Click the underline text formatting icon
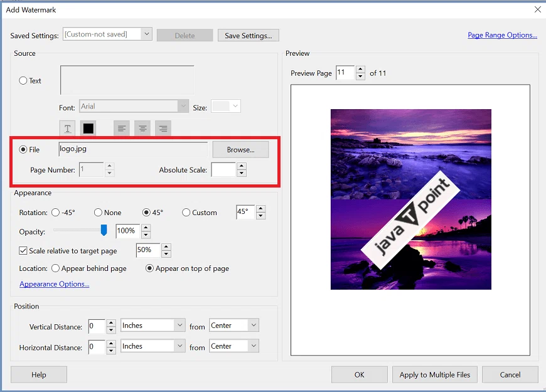This screenshot has height=392, width=546. pyautogui.click(x=68, y=129)
